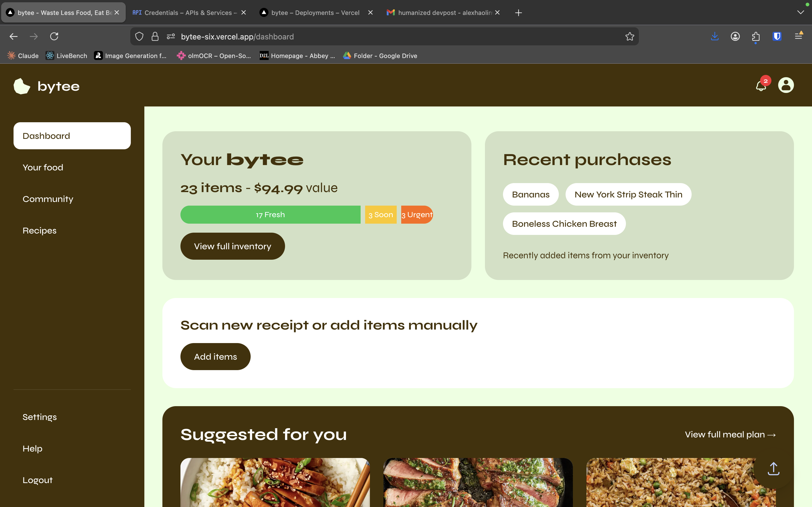Expand the list all tabs chevron
Screen dimensions: 812x507
click(800, 12)
